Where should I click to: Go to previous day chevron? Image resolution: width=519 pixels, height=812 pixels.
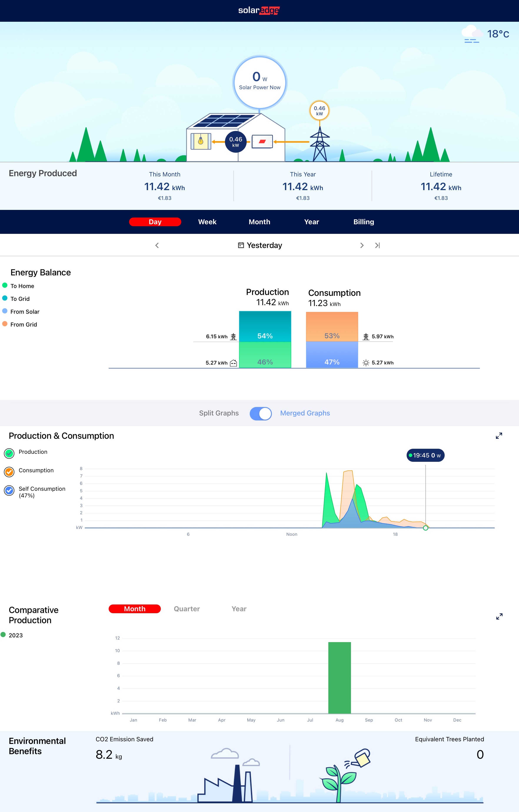point(157,245)
